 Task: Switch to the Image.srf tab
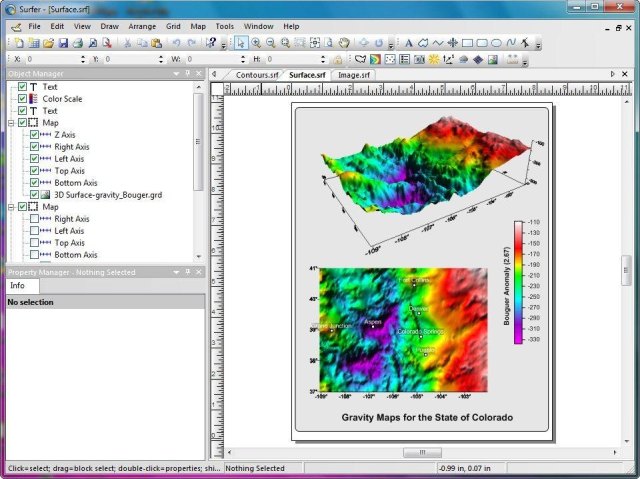click(x=353, y=74)
